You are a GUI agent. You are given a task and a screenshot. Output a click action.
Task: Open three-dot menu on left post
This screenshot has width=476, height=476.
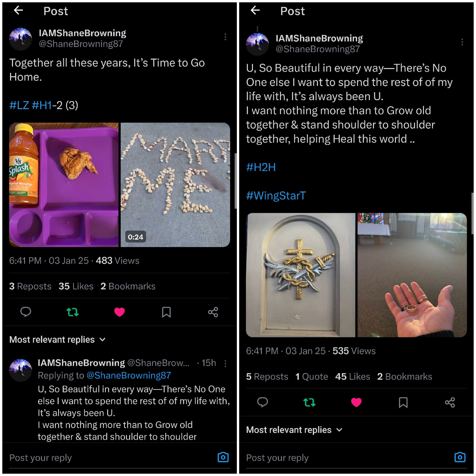tap(225, 37)
